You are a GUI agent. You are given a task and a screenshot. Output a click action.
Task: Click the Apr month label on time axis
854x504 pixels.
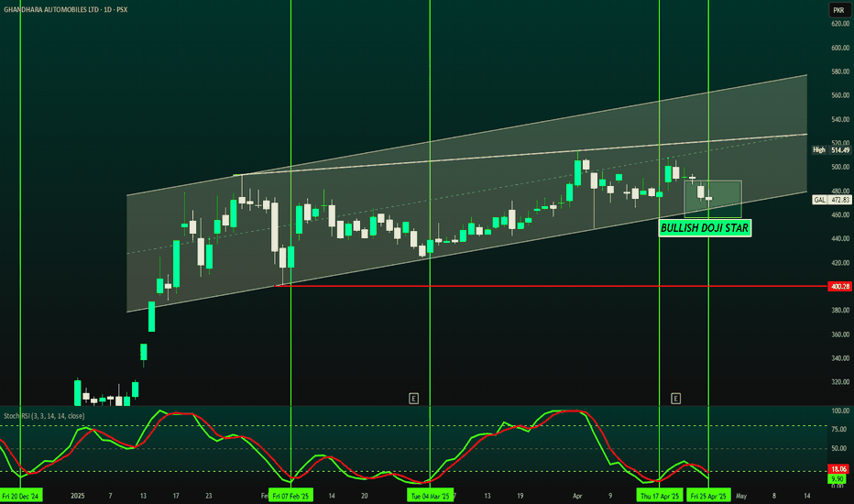577,496
